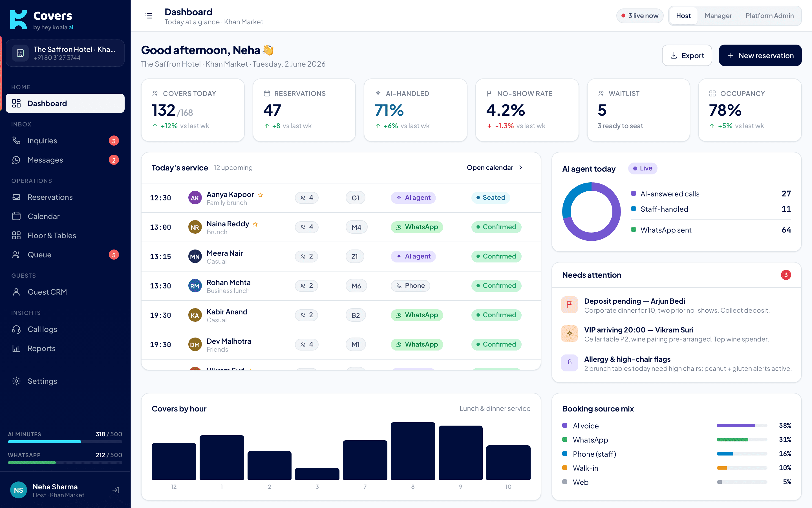
Task: Click the Floor & Tables grid icon
Action: point(16,236)
